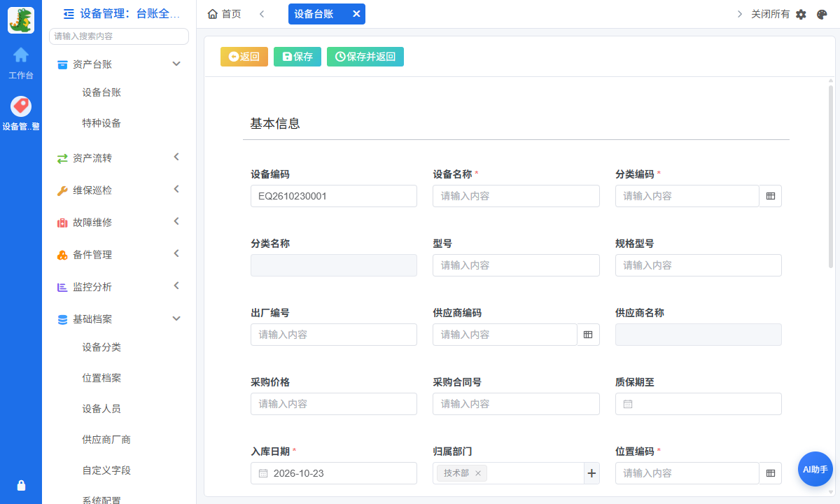
Task: Click the 采购合同号 input field
Action: click(x=517, y=404)
